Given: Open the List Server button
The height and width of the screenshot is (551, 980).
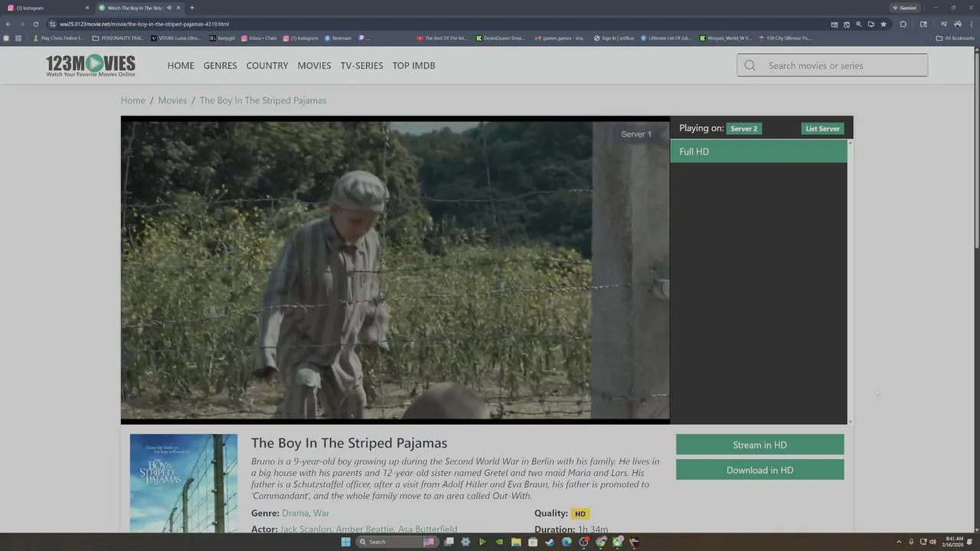Looking at the screenshot, I should (x=822, y=129).
